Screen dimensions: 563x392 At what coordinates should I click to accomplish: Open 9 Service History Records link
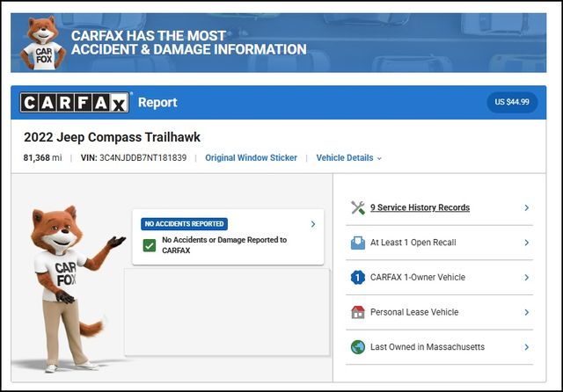click(x=420, y=208)
